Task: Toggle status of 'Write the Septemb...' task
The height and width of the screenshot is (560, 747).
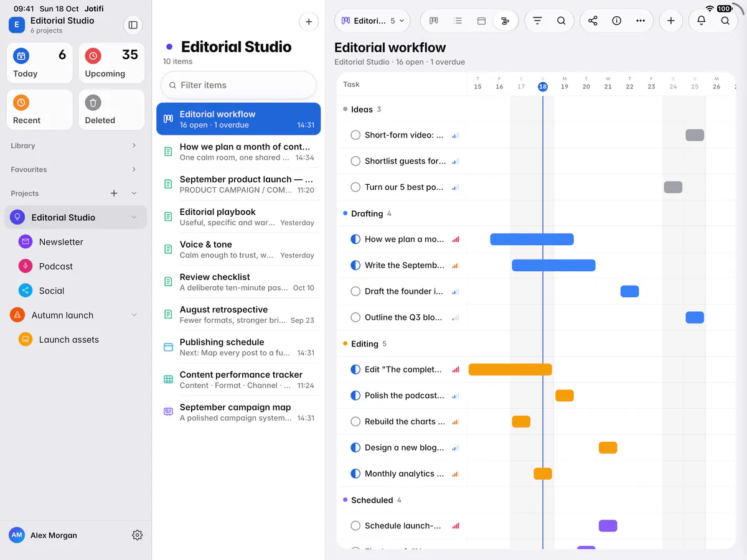Action: point(355,265)
